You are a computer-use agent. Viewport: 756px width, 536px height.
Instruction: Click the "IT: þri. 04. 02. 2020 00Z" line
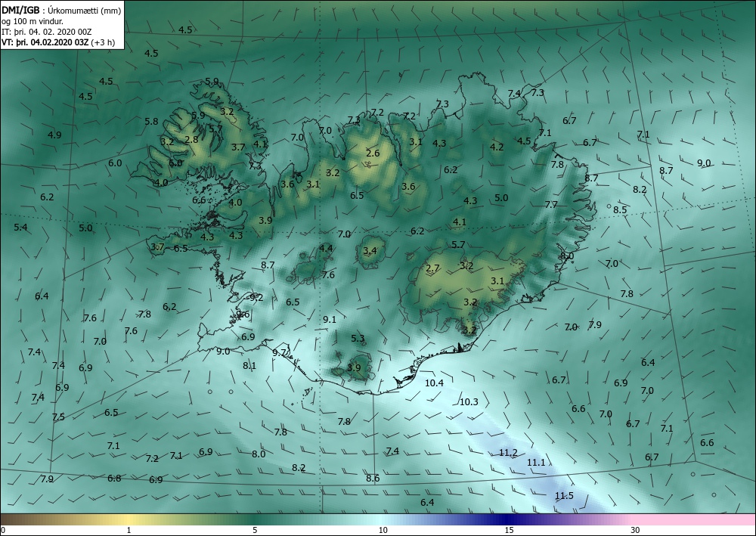[x=47, y=32]
